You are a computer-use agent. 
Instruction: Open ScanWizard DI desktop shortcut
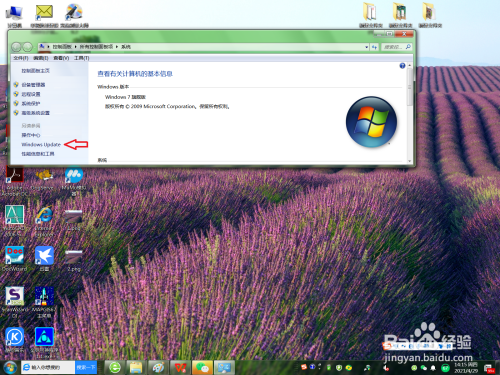[14, 302]
